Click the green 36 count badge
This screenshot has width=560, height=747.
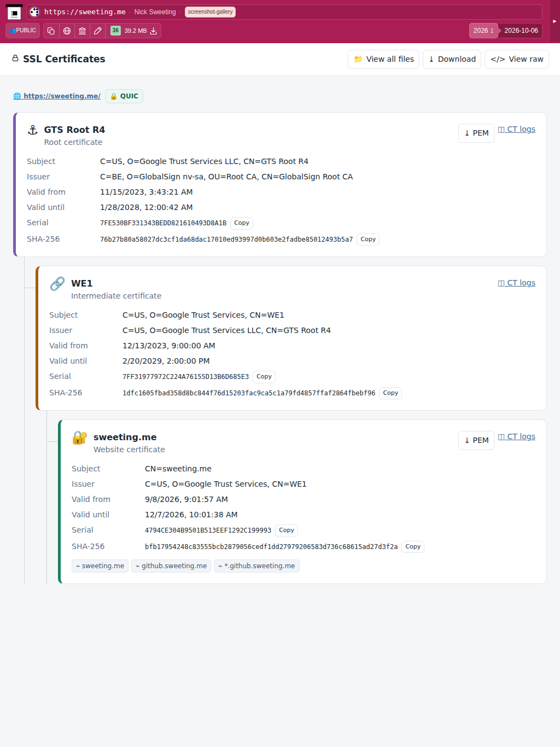[x=115, y=31]
